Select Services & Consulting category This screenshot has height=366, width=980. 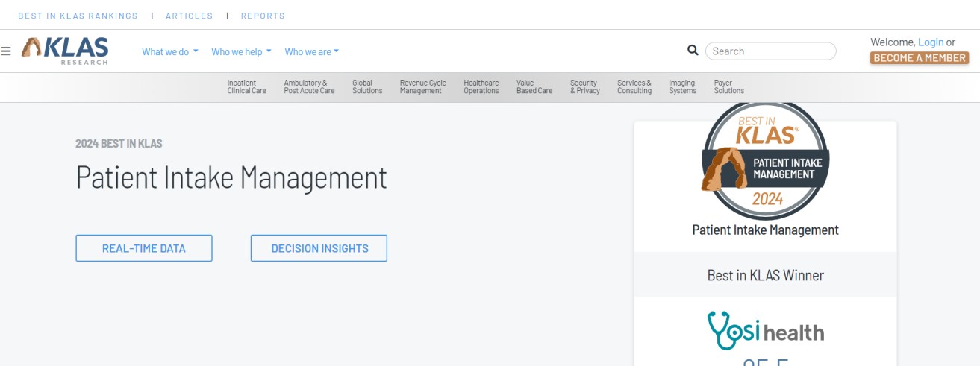tap(634, 87)
